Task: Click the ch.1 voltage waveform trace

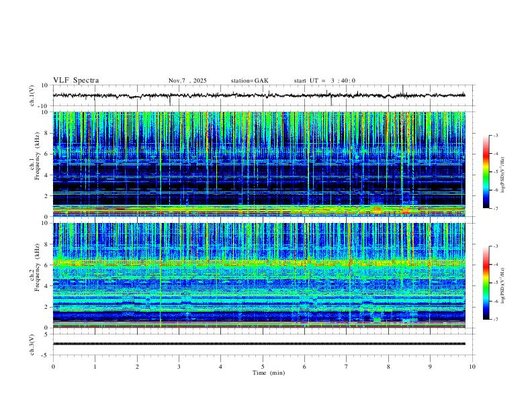Action: click(x=259, y=95)
